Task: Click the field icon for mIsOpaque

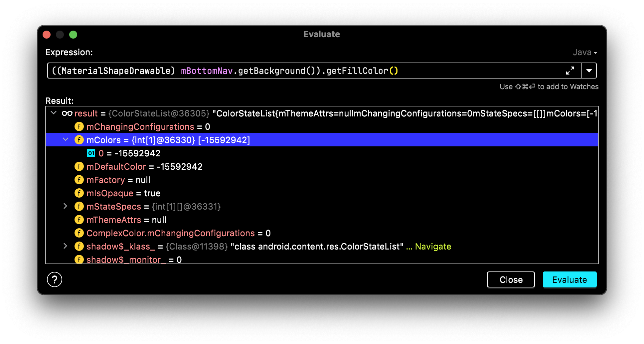Action: pos(79,193)
